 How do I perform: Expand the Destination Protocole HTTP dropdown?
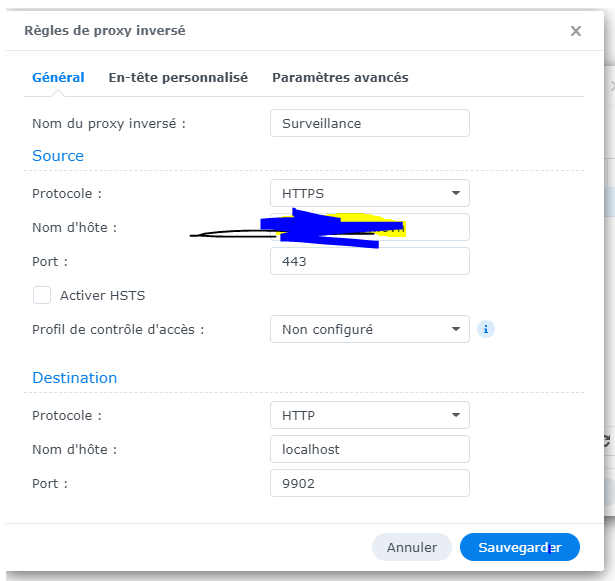369,415
